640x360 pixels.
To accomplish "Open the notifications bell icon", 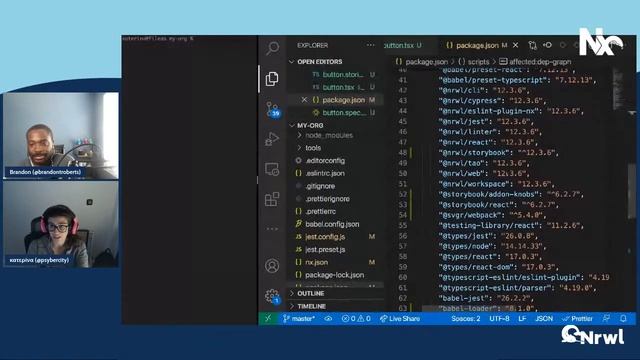I will click(x=623, y=318).
